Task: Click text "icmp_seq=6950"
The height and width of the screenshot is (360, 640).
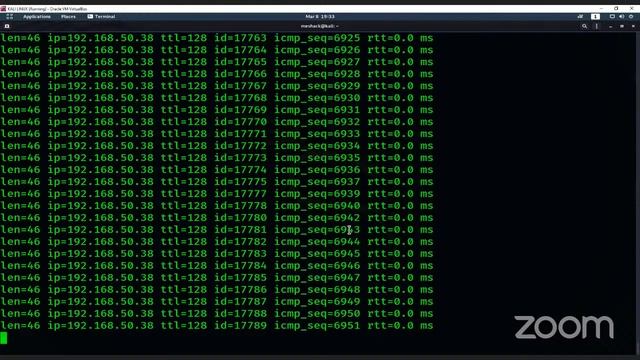Action: [317, 314]
